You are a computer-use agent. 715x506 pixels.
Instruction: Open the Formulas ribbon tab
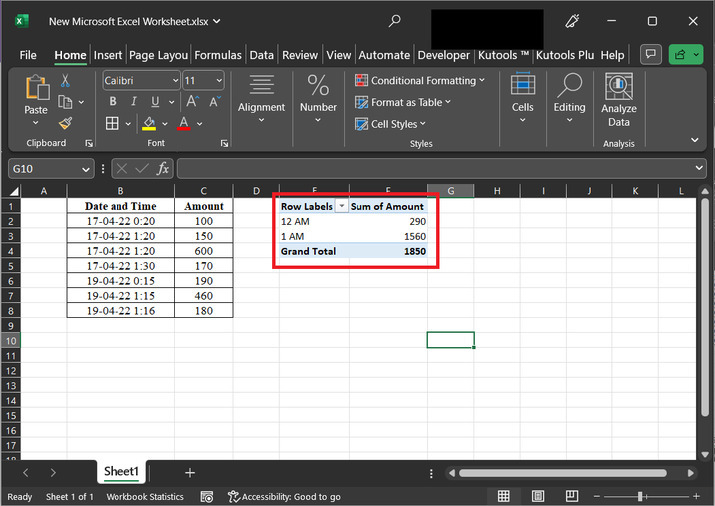[x=218, y=55]
